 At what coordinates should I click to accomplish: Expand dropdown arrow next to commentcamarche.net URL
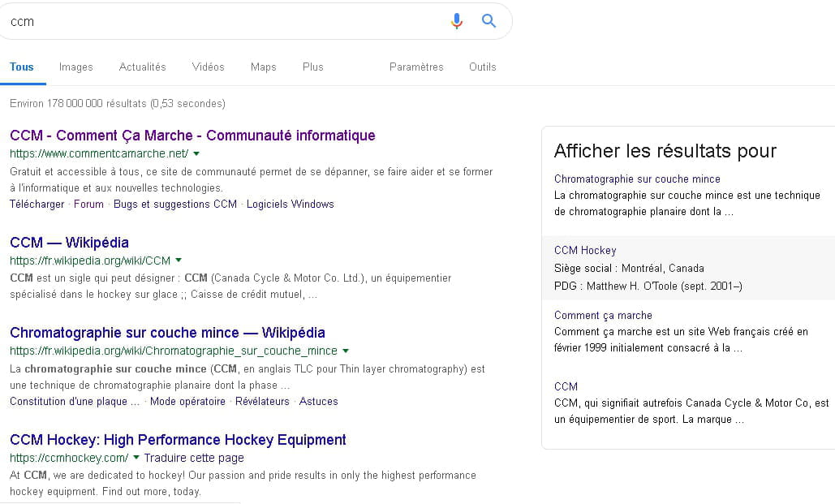click(196, 153)
